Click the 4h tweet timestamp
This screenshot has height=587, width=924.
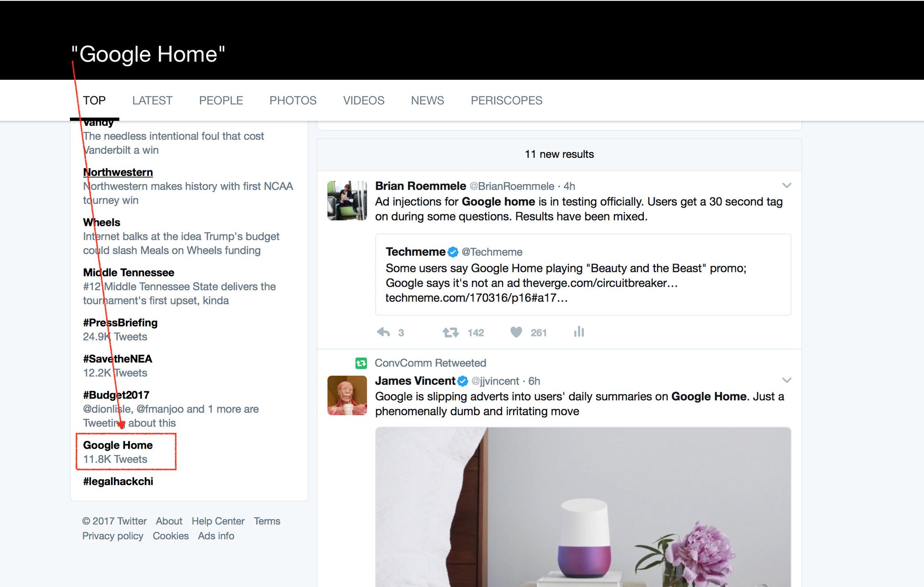point(569,186)
